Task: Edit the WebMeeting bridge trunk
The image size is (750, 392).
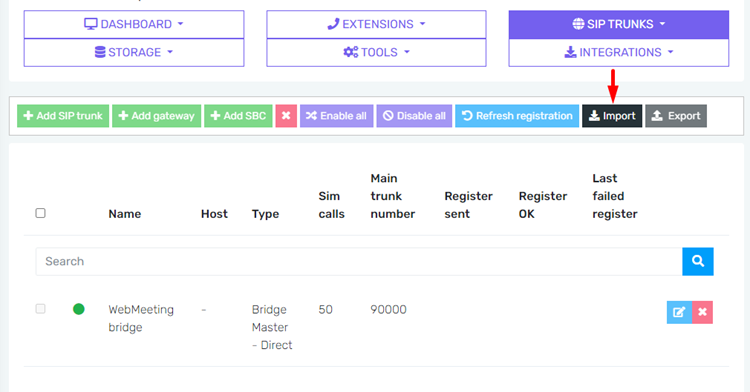Action: pyautogui.click(x=679, y=312)
